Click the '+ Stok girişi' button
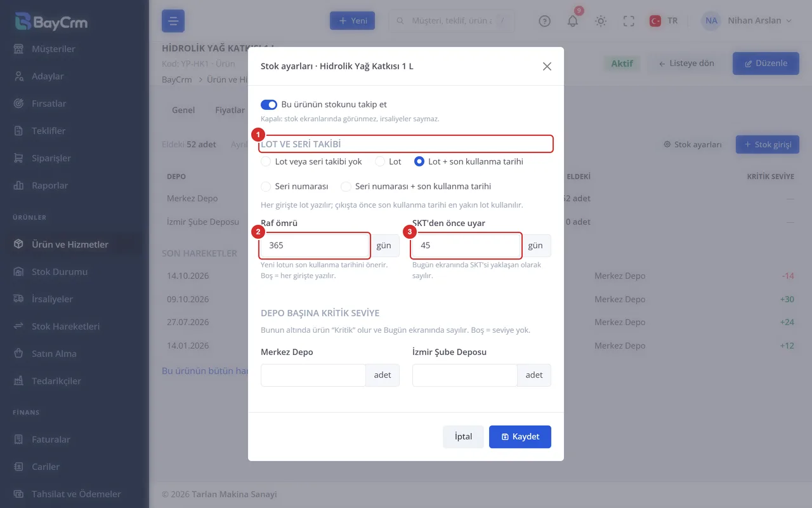Screen dimensions: 812x508 tap(768, 145)
